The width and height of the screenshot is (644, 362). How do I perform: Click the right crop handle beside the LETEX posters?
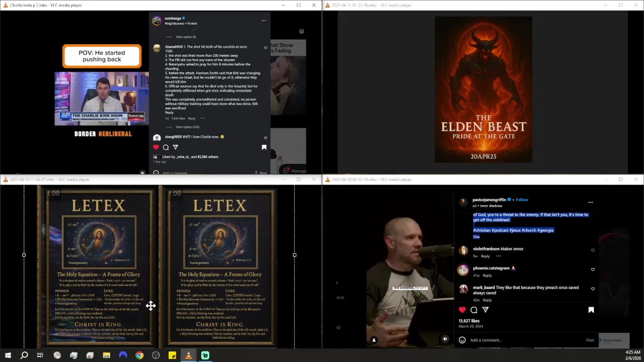tap(294, 255)
